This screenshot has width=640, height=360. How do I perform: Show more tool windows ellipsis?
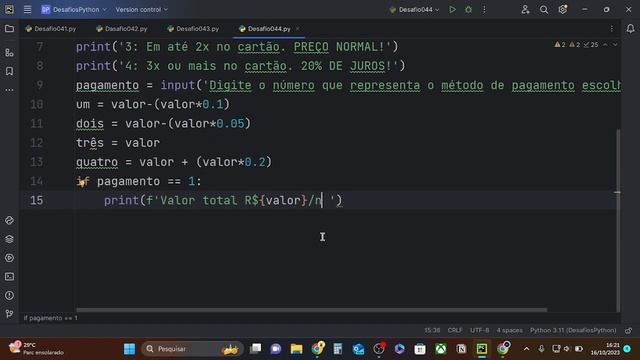click(x=9, y=90)
